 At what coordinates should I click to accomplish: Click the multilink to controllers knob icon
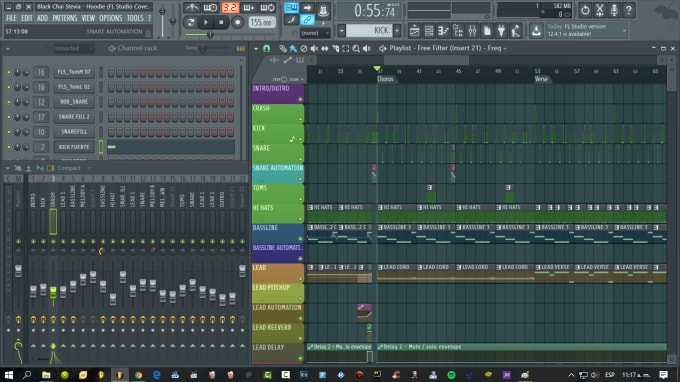pyautogui.click(x=323, y=10)
